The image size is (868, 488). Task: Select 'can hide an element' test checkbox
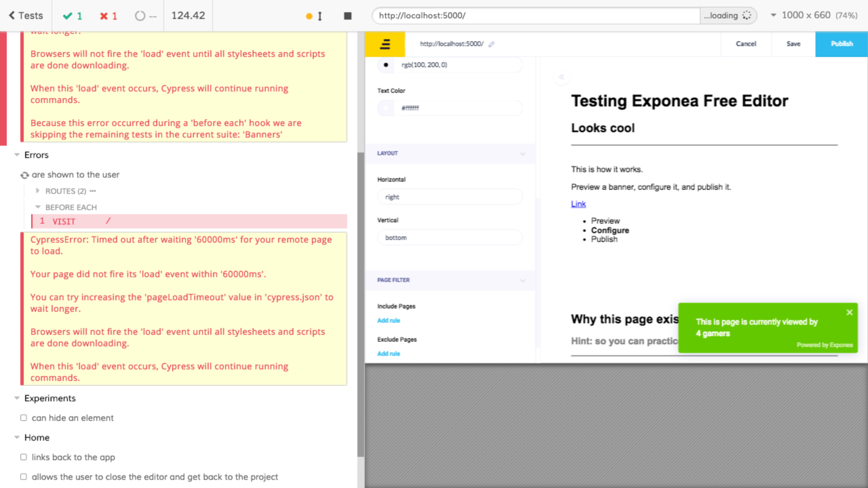pos(23,418)
